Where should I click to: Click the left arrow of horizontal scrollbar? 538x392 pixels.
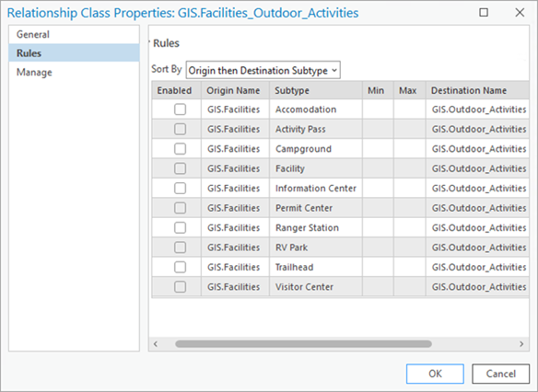point(156,343)
